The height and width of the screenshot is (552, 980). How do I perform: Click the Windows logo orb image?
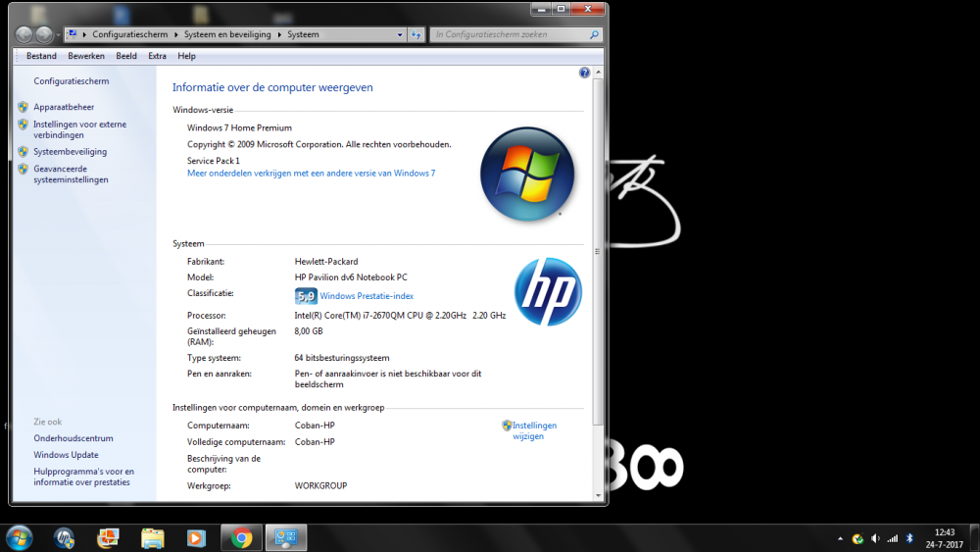pos(527,174)
